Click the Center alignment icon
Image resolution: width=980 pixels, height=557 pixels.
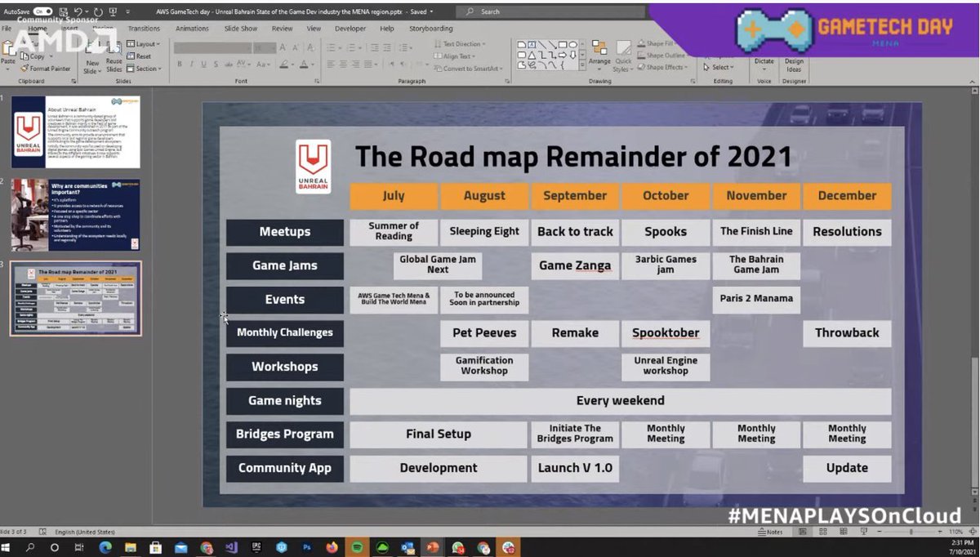coord(344,65)
